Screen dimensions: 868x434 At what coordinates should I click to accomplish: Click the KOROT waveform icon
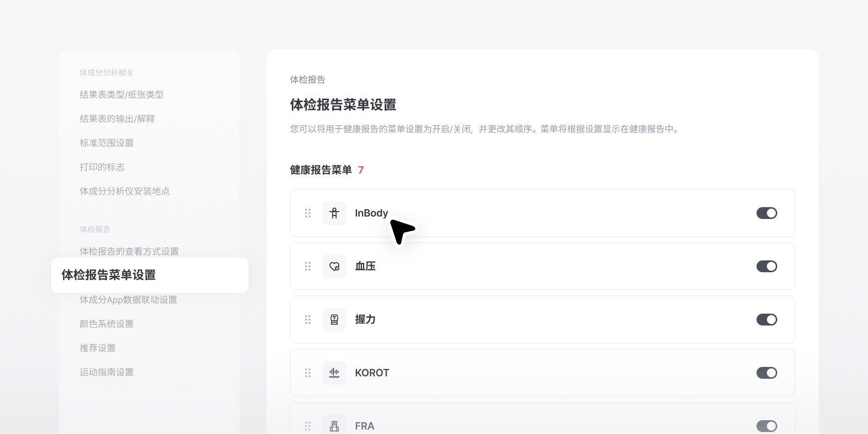pos(334,373)
